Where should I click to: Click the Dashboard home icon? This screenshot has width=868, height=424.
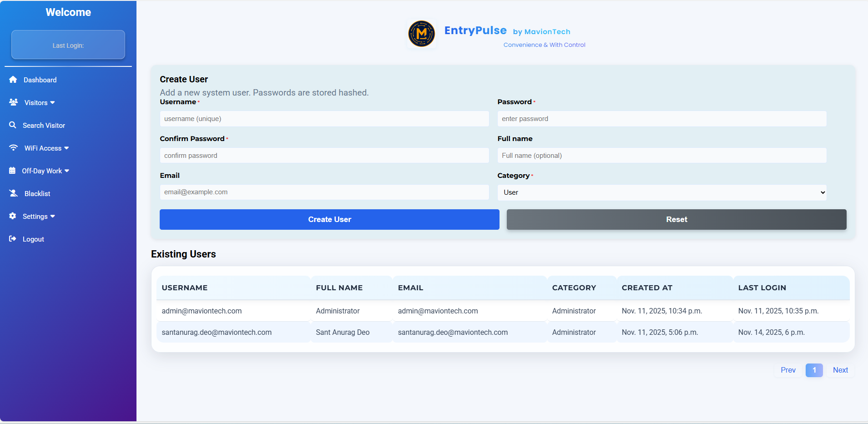(13, 80)
